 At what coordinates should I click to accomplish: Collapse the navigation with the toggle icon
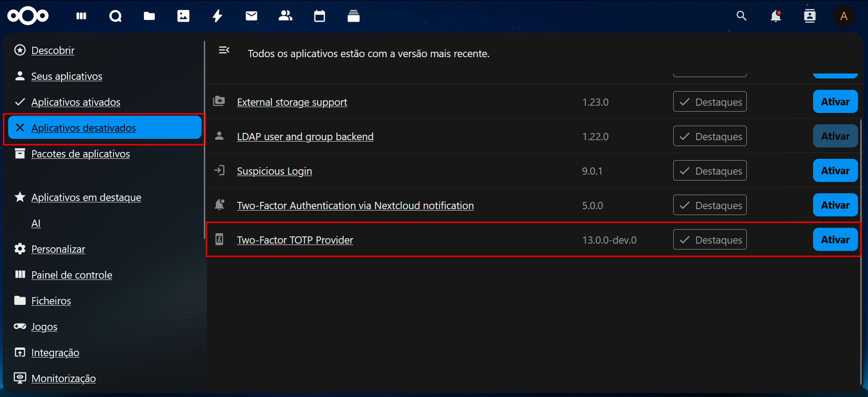click(224, 50)
